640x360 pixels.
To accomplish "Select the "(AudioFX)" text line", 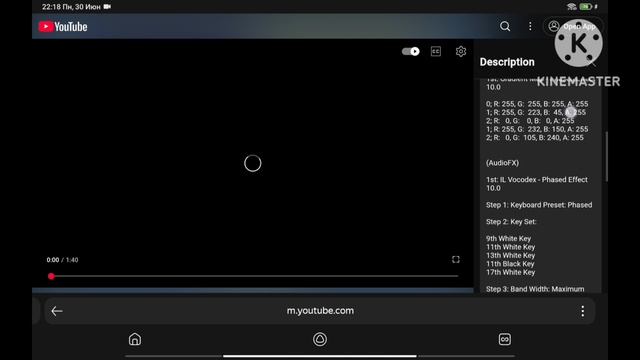I will click(x=502, y=163).
